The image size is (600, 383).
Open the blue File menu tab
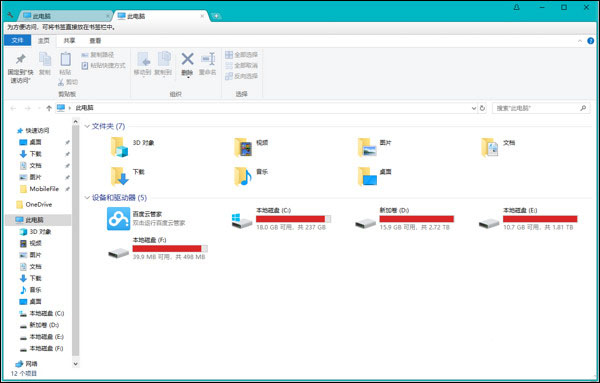17,41
